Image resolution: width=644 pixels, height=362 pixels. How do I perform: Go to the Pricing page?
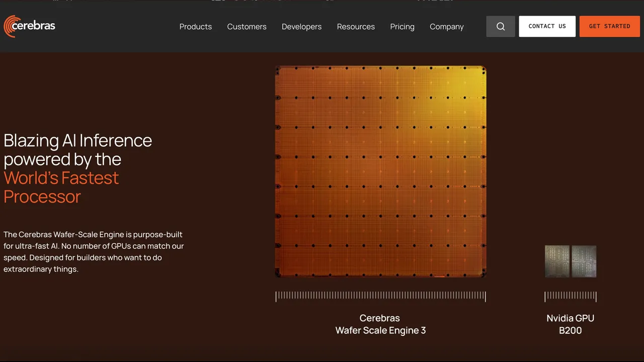[x=402, y=27]
